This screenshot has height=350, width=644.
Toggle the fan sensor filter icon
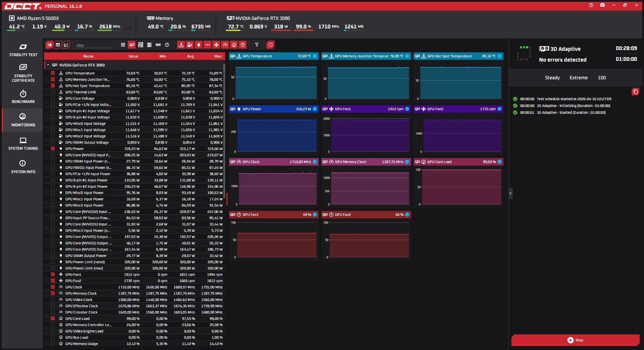pos(216,45)
